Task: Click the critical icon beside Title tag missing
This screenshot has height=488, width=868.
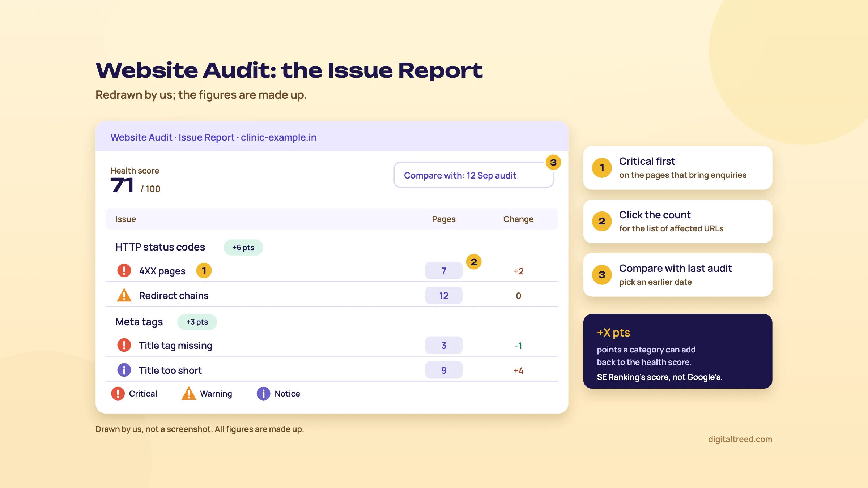Action: (124, 345)
